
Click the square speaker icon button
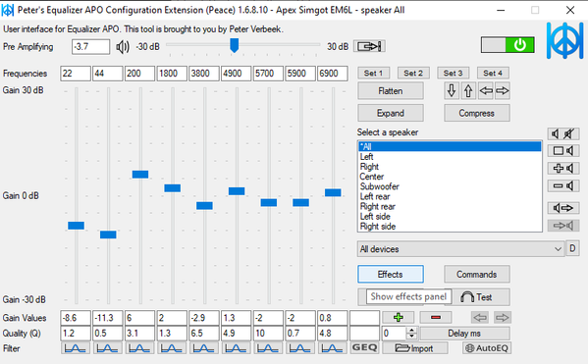point(563,151)
